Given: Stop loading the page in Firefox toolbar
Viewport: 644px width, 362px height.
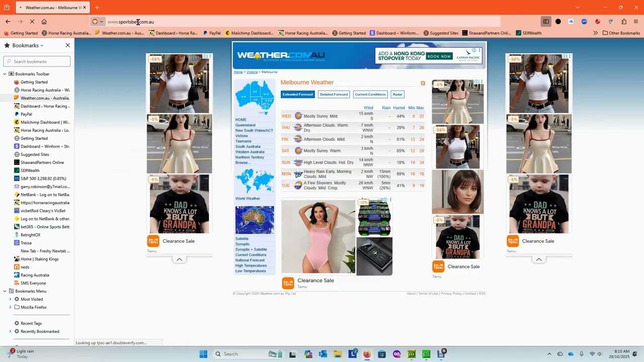Looking at the screenshot, I should pyautogui.click(x=32, y=22).
